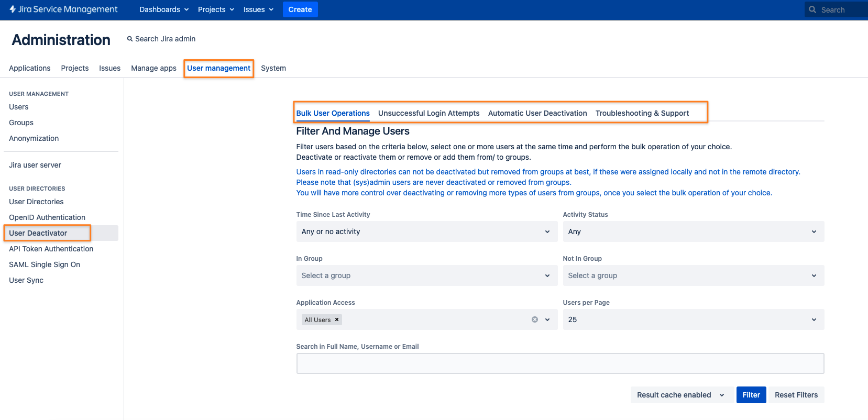
Task: Click the blue Create button
Action: (x=300, y=9)
